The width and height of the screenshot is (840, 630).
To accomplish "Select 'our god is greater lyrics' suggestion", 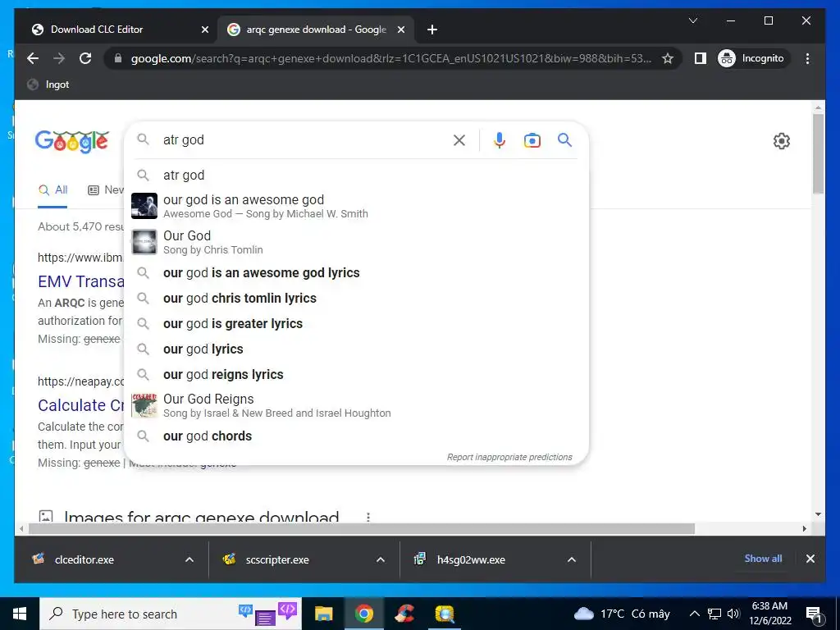I will [x=356, y=323].
